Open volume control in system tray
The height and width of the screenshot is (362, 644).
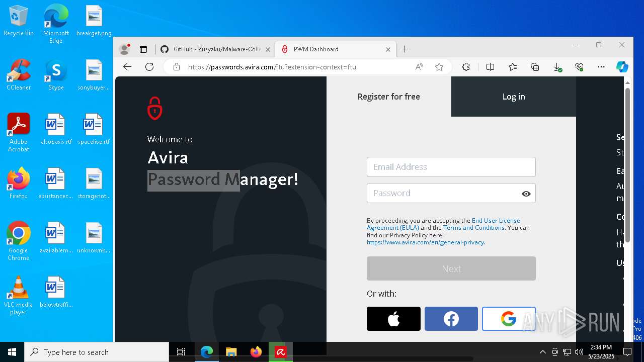point(579,352)
